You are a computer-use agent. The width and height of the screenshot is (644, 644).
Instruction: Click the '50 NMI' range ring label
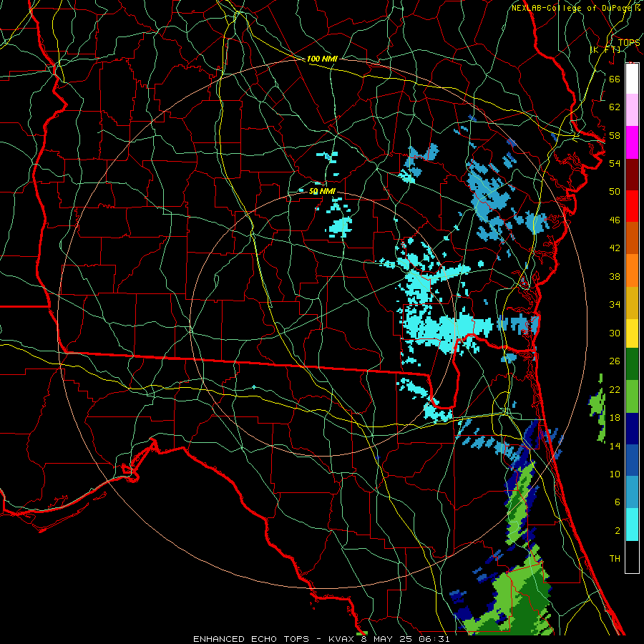click(x=322, y=191)
